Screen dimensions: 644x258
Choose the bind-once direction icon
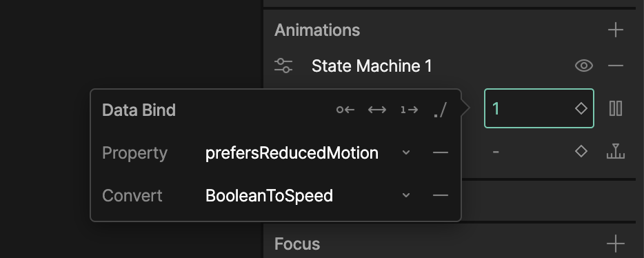(409, 110)
